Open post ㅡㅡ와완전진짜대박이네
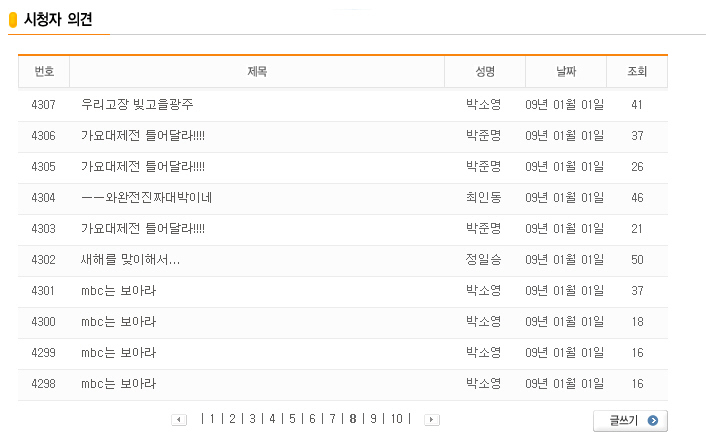706x439 pixels. 146,197
